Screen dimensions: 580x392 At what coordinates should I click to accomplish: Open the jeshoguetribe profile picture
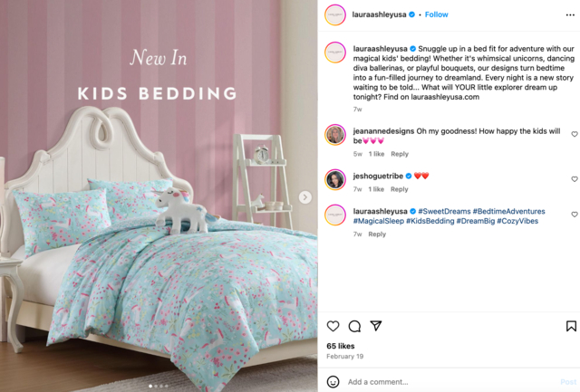[x=335, y=180]
